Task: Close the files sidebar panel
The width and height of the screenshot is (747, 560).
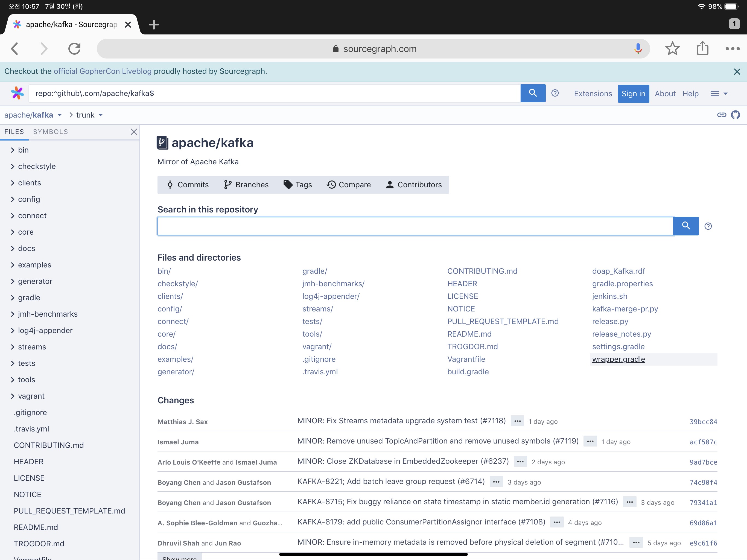Action: click(x=134, y=132)
